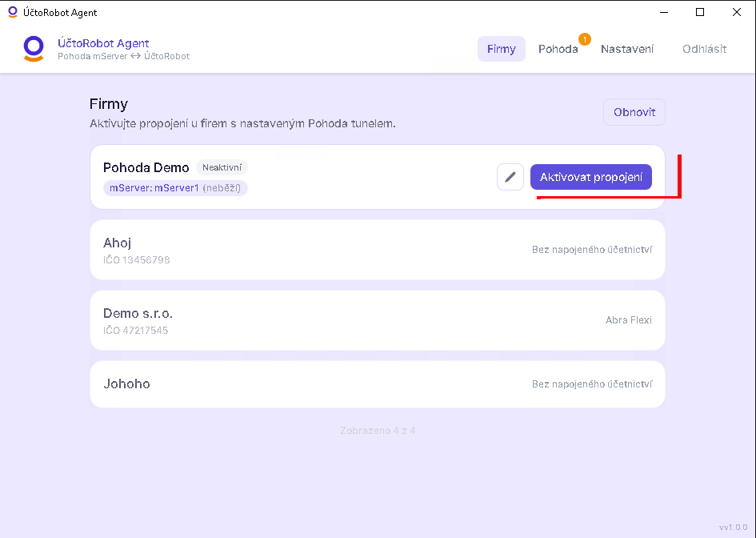Maximize the application window

pyautogui.click(x=700, y=12)
